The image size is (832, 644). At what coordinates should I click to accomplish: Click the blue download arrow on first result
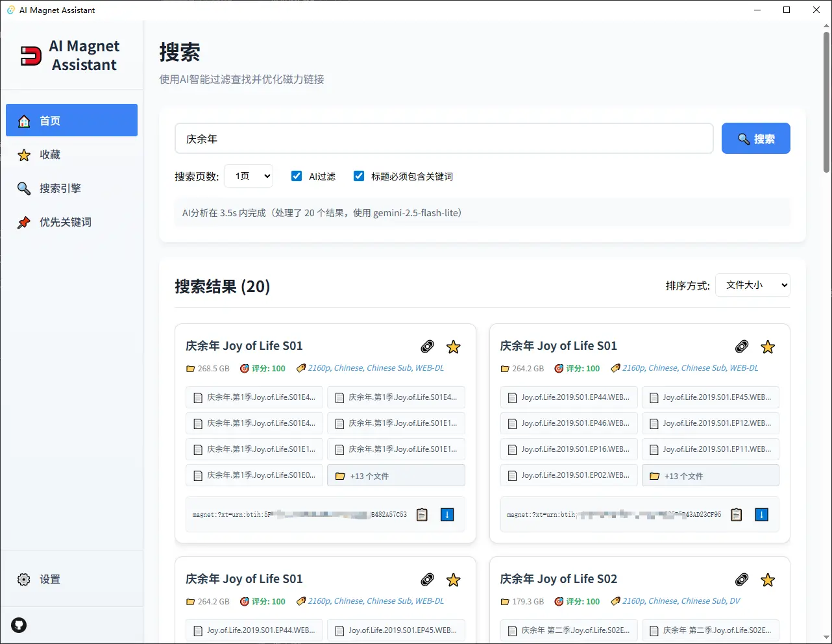click(447, 514)
